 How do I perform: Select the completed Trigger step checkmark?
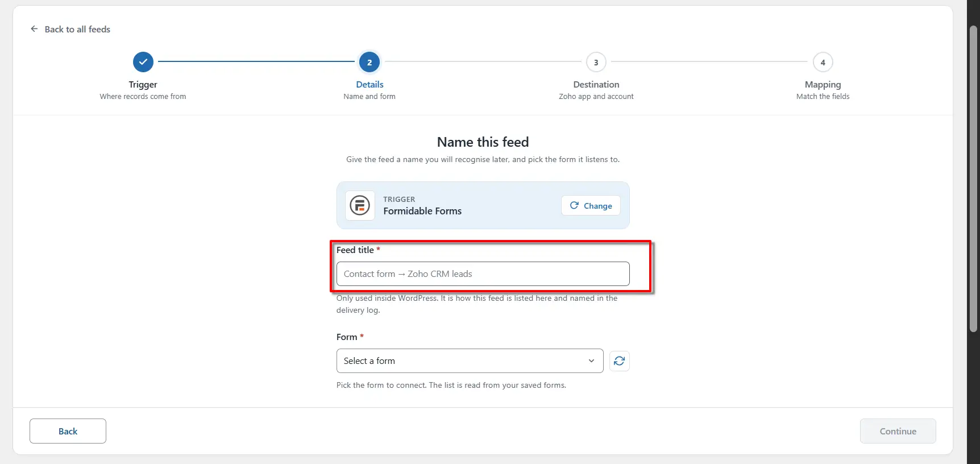(x=143, y=62)
